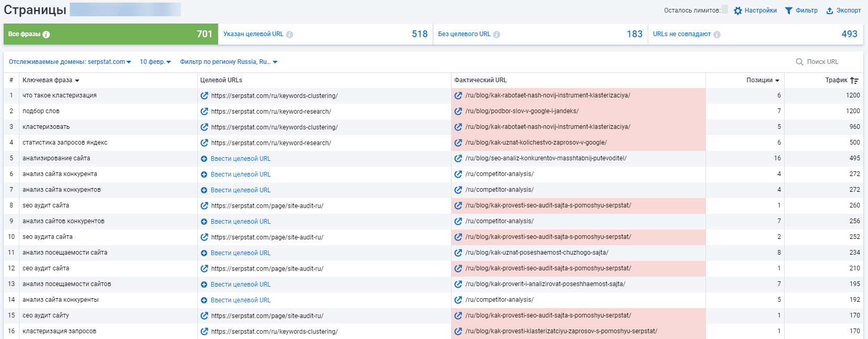The height and width of the screenshot is (339, 868).
Task: Click Ввести целевой URL for анализ сайтов конкурентов
Action: 241,222
